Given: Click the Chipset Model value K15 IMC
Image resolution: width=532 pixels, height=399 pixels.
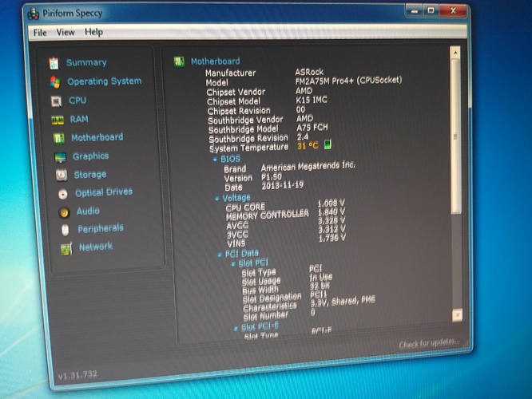Looking at the screenshot, I should [x=312, y=100].
